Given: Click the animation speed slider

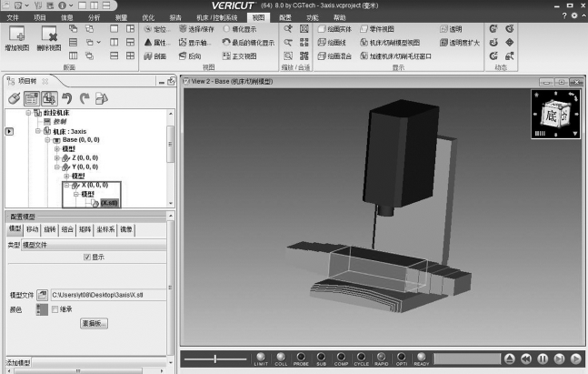Looking at the screenshot, I should [x=214, y=359].
